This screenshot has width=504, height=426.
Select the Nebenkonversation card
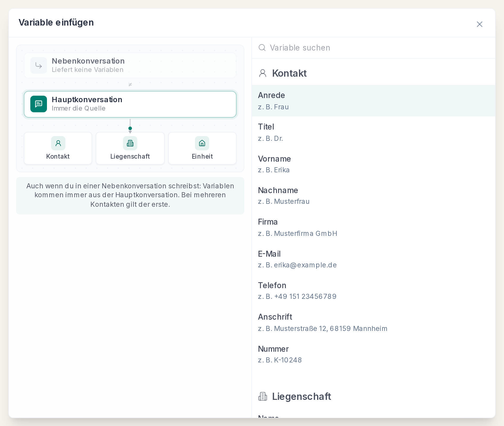point(130,65)
